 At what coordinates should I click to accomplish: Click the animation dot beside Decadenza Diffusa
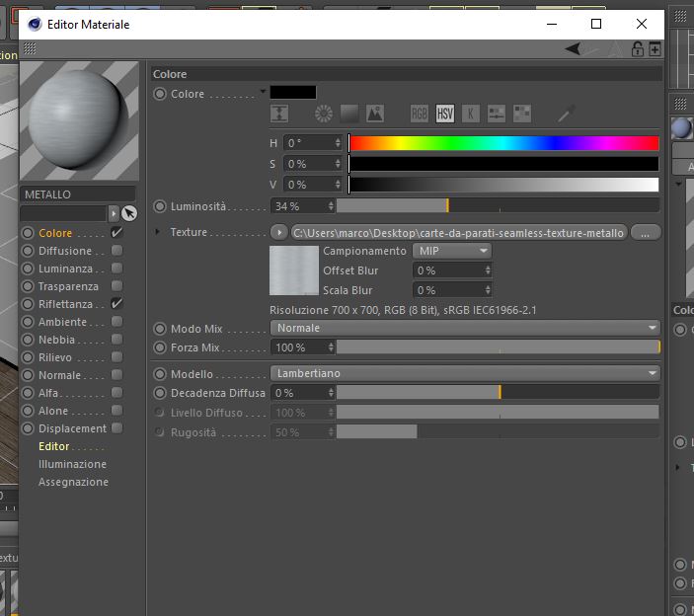point(160,393)
